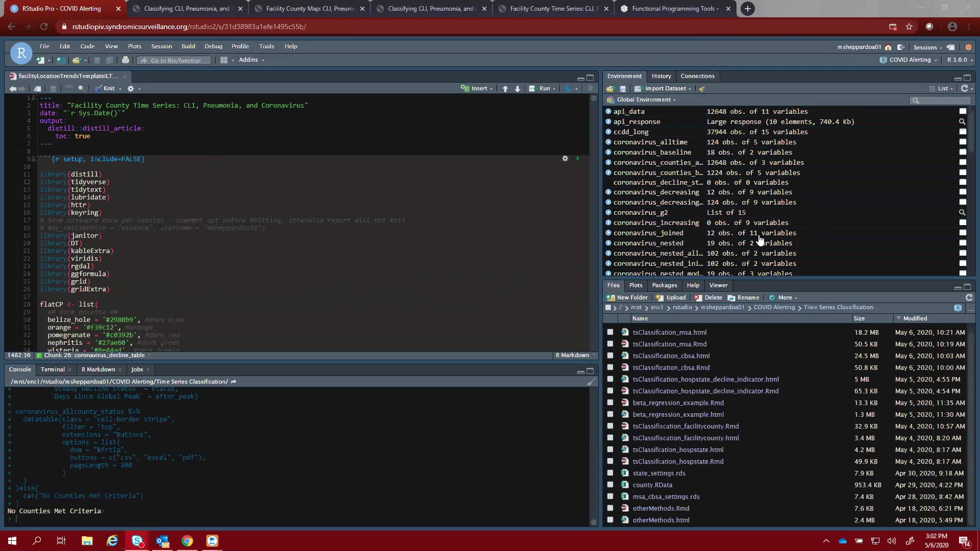Click COVID Alerting in files breadcrumb
980x551 pixels.
(x=774, y=308)
